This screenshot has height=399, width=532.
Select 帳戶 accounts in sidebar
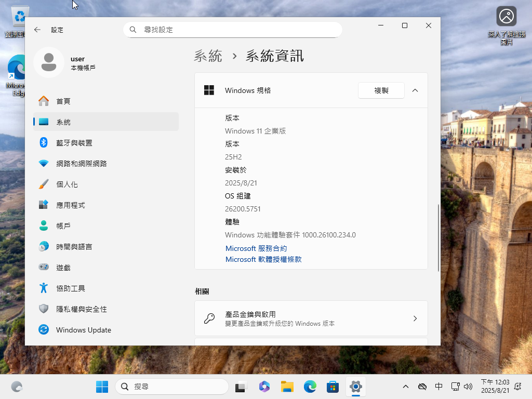click(63, 226)
